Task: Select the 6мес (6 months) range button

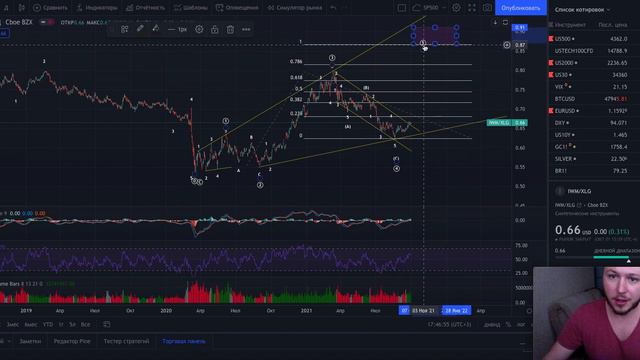Action: [31, 324]
